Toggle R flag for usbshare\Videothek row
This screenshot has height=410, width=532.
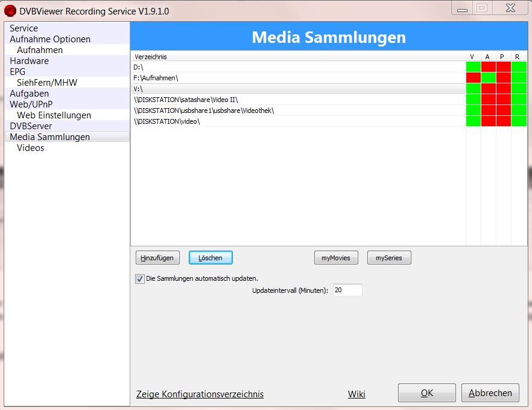click(519, 111)
